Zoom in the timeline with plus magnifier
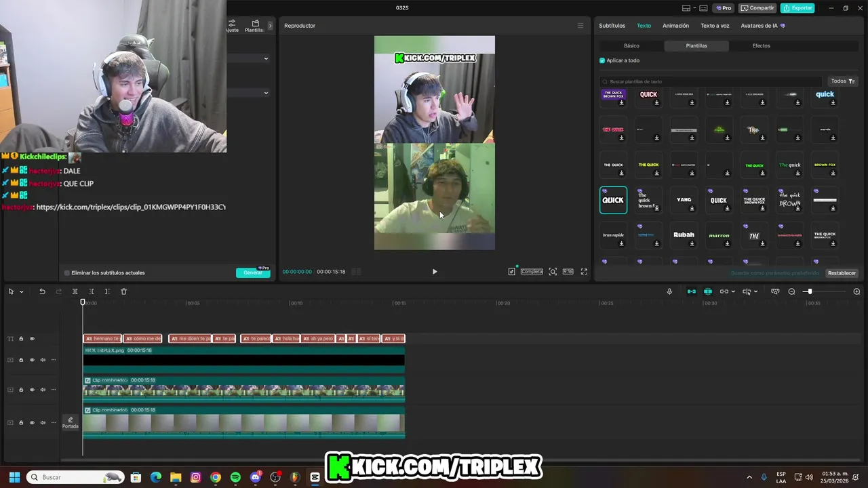Viewport: 868px width, 488px height. 856,291
